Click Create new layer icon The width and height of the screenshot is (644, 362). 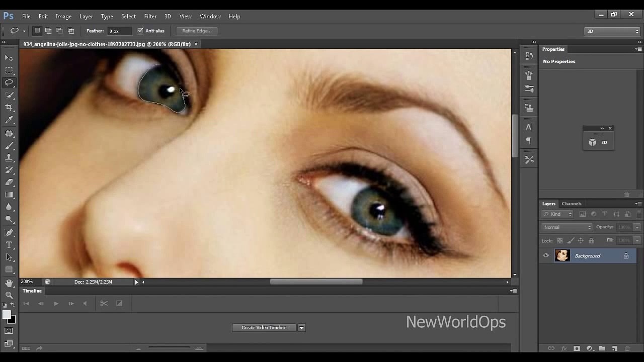coord(614,348)
